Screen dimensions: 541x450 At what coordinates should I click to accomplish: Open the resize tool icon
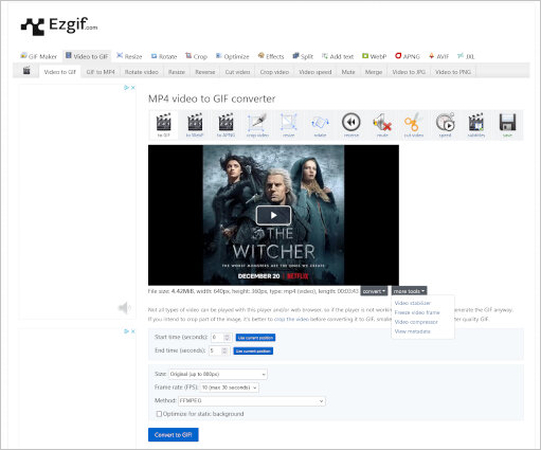coord(288,125)
